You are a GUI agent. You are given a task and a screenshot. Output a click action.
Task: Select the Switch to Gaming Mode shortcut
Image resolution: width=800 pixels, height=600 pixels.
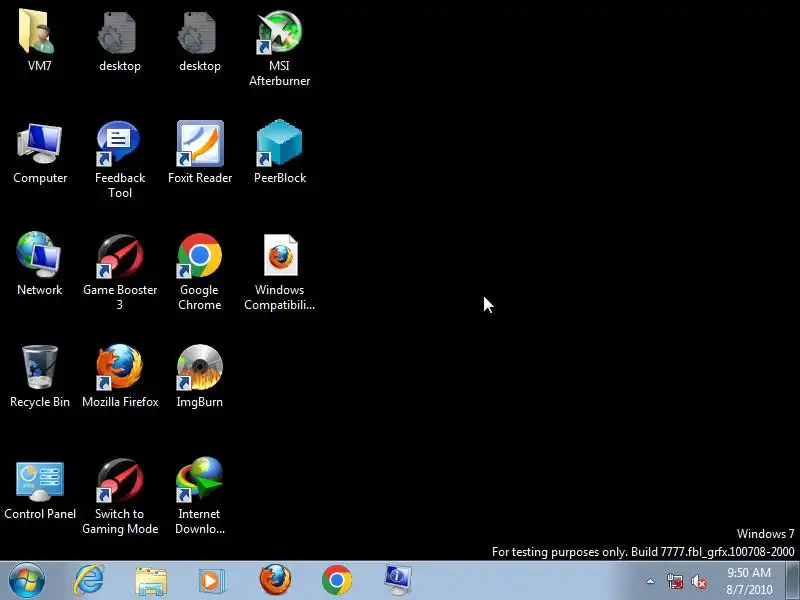(x=119, y=482)
